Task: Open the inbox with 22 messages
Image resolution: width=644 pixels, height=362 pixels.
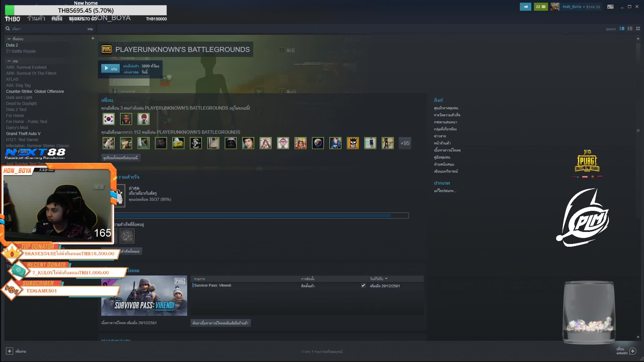Action: click(541, 7)
